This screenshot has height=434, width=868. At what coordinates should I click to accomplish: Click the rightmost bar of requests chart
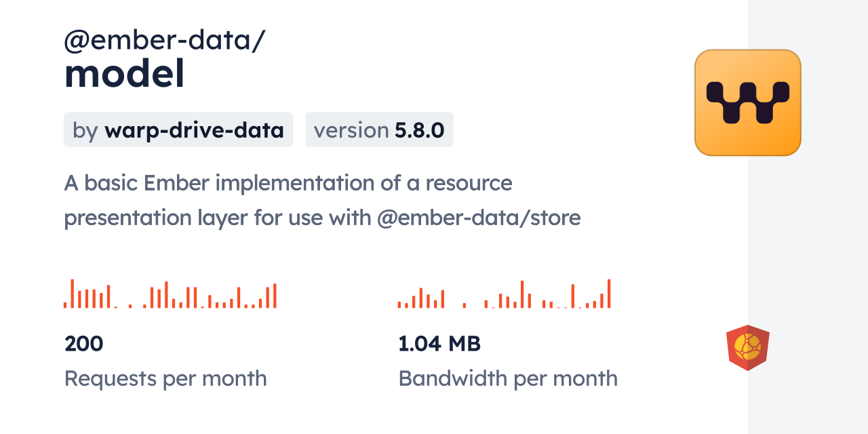coord(275,296)
